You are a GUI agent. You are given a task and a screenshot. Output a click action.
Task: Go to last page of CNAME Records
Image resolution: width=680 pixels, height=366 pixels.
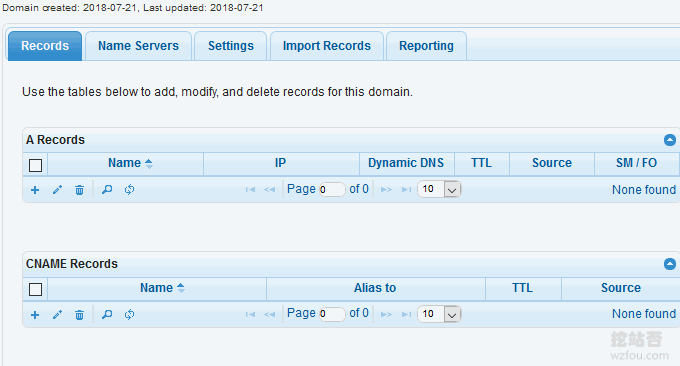(406, 314)
